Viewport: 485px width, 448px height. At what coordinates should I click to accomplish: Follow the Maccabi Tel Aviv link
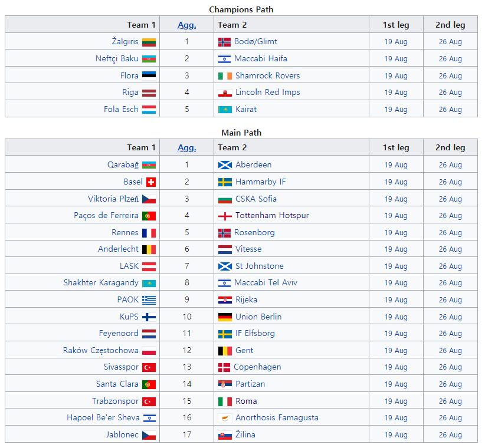[x=266, y=283]
